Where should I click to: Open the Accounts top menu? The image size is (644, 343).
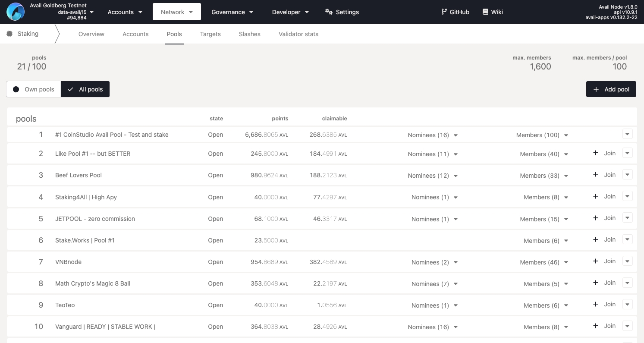(125, 12)
